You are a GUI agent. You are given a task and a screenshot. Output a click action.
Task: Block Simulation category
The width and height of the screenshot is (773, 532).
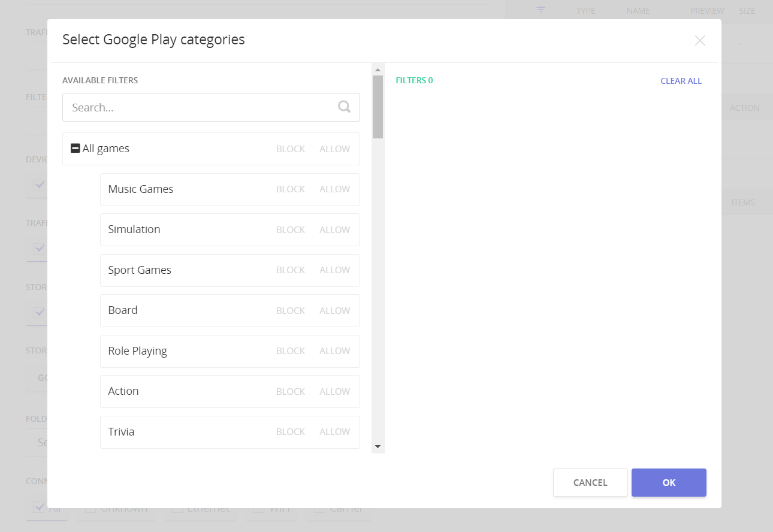291,230
